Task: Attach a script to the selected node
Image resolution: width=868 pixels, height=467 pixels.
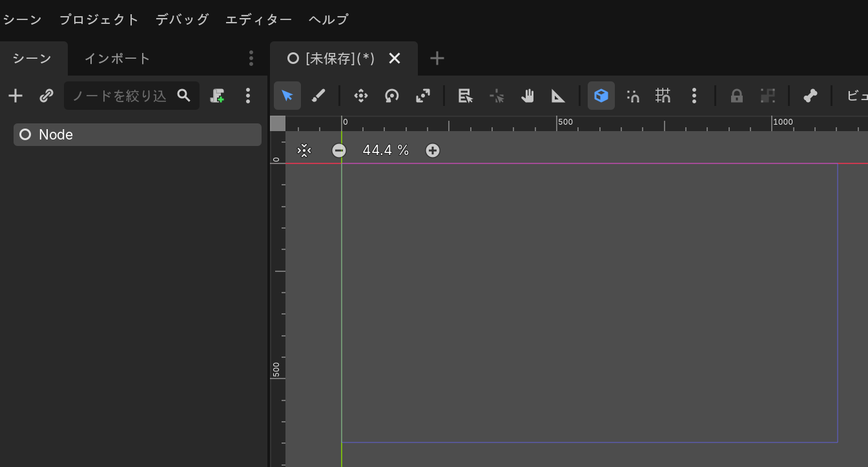Action: (x=218, y=96)
